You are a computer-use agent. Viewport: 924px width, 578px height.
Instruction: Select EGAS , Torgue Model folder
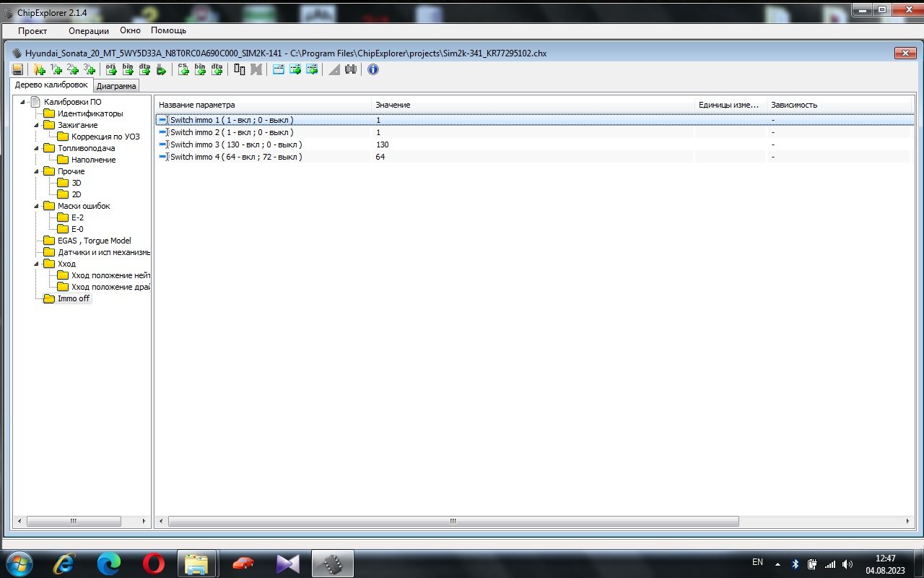click(x=94, y=241)
